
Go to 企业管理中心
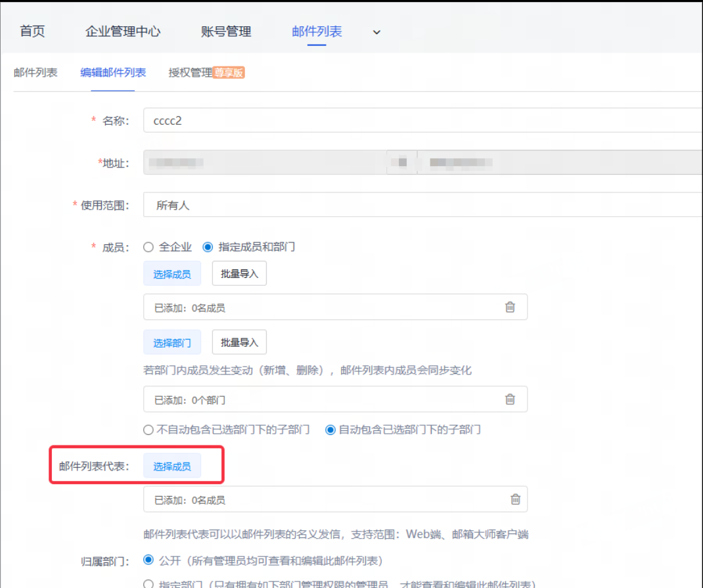tap(124, 32)
